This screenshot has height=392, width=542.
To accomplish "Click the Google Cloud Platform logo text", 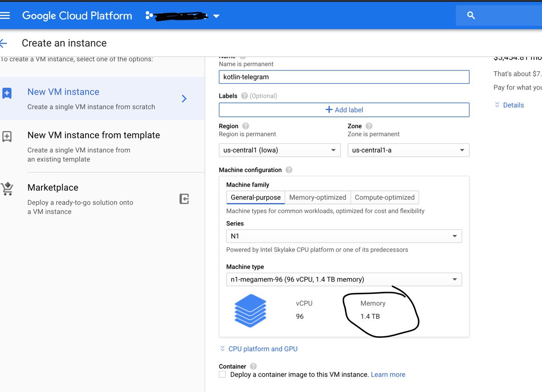I will 77,16.
